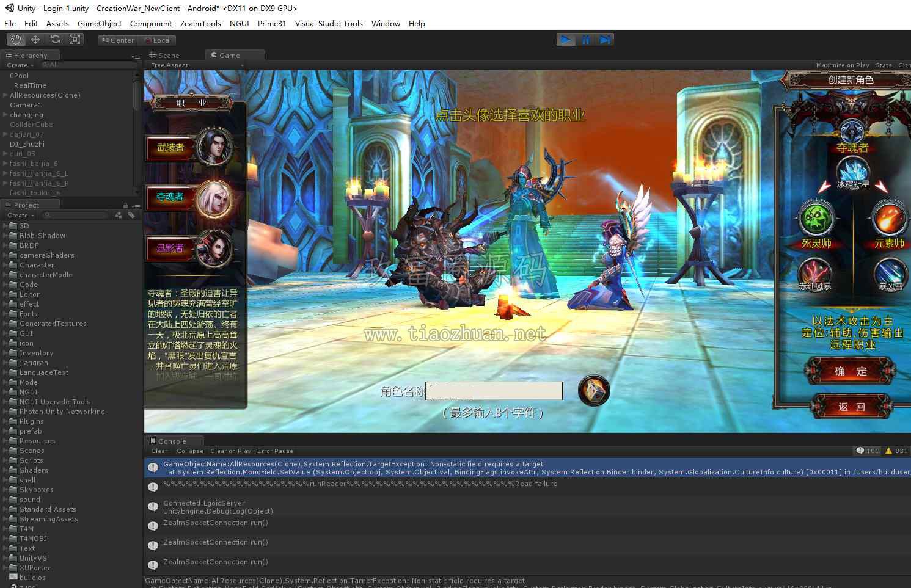The width and height of the screenshot is (911, 588).
Task: Click the 确定 confirm button in game
Action: pyautogui.click(x=851, y=371)
